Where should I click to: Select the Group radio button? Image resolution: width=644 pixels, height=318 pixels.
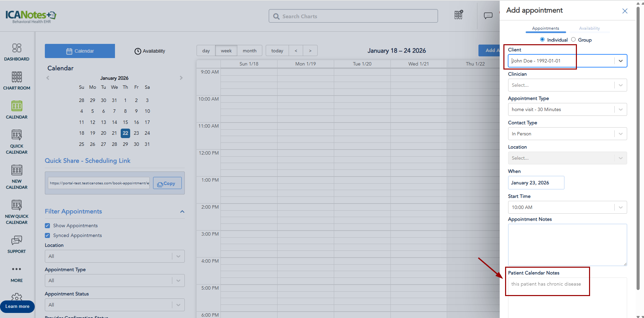[x=573, y=39]
